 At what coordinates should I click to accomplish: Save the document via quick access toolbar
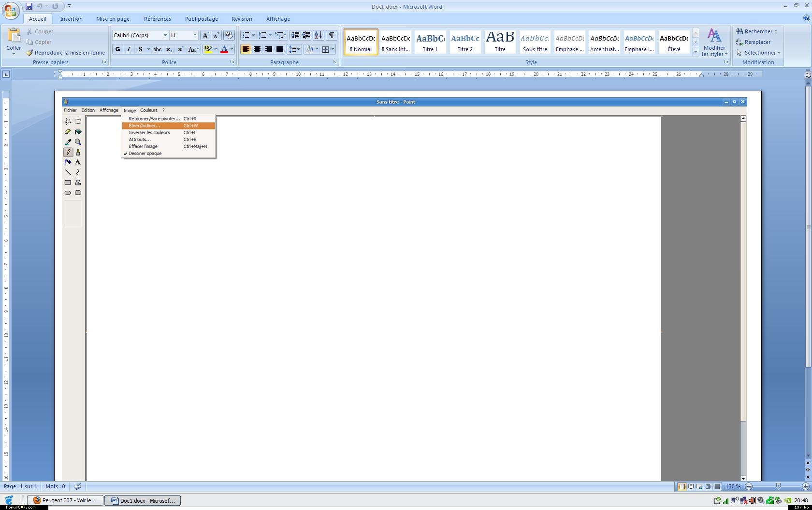click(x=29, y=6)
